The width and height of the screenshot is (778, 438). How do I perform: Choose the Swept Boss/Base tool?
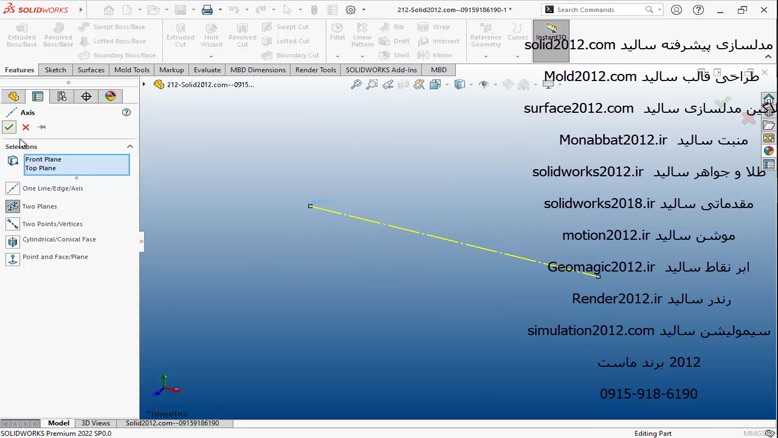[113, 27]
